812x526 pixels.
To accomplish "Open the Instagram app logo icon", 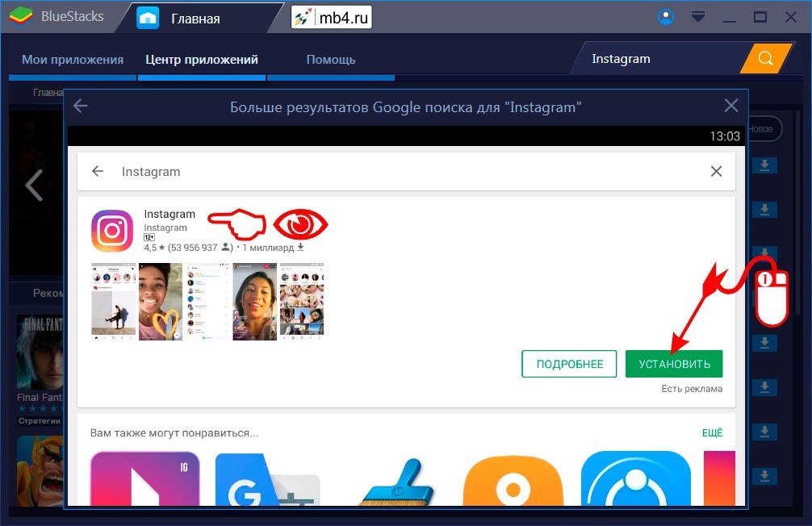I will (112, 231).
